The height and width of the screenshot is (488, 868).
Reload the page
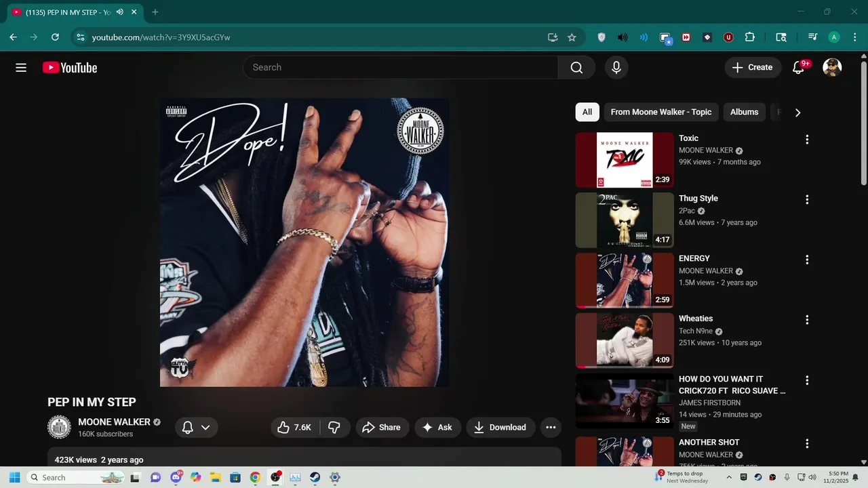pos(56,37)
